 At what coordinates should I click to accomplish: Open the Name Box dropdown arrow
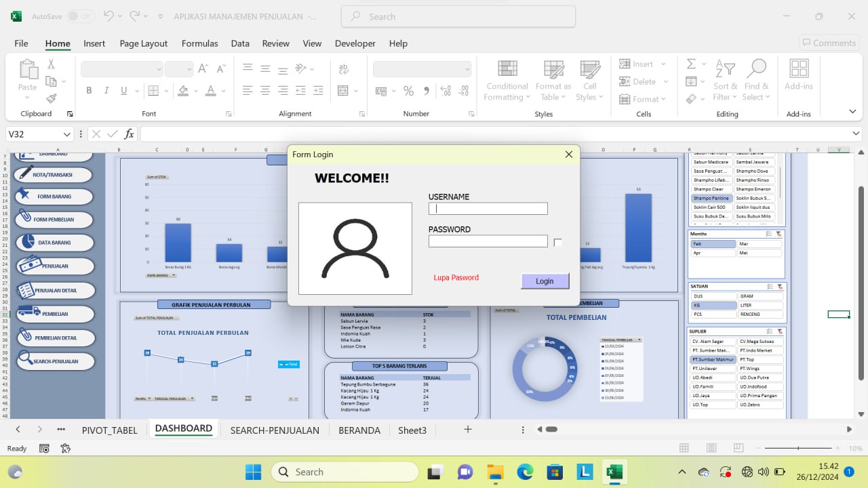(66, 134)
